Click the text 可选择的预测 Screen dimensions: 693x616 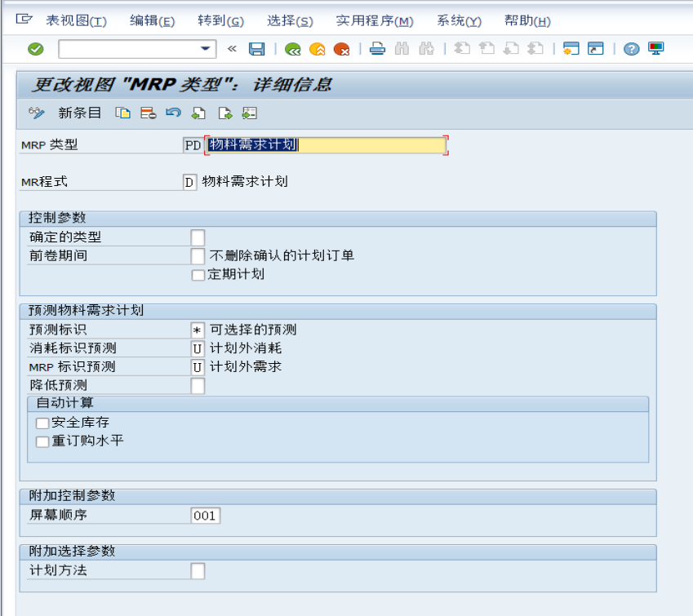253,330
